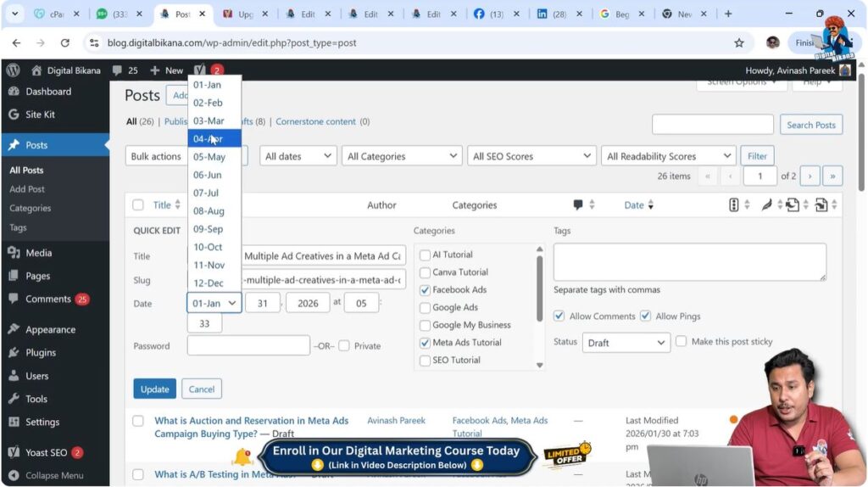Open the browser tab search chevron
868x487 pixels.
coord(15,14)
